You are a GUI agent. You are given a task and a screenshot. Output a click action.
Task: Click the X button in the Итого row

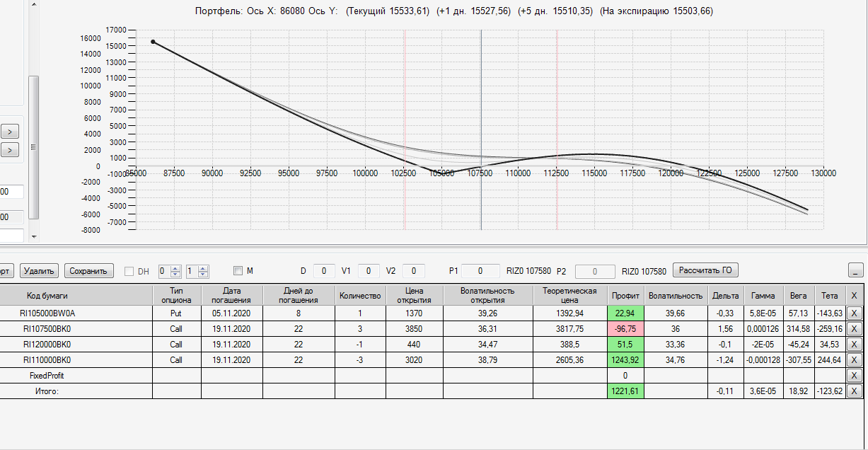855,391
